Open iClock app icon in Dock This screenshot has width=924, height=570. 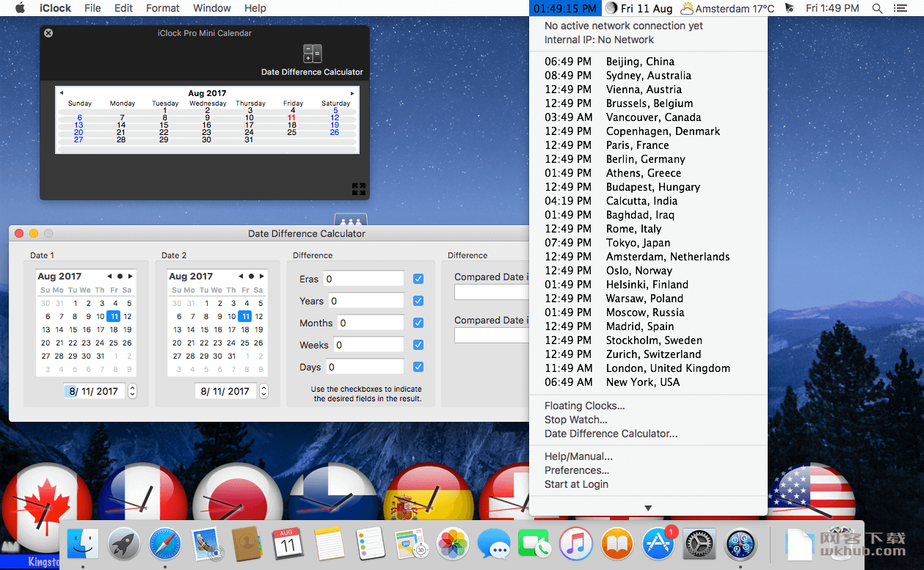(741, 544)
